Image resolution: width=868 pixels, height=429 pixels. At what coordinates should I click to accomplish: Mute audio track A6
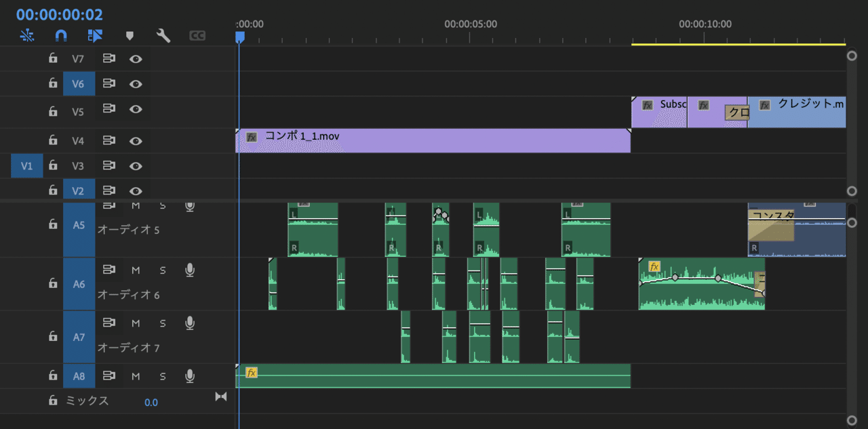pyautogui.click(x=136, y=270)
